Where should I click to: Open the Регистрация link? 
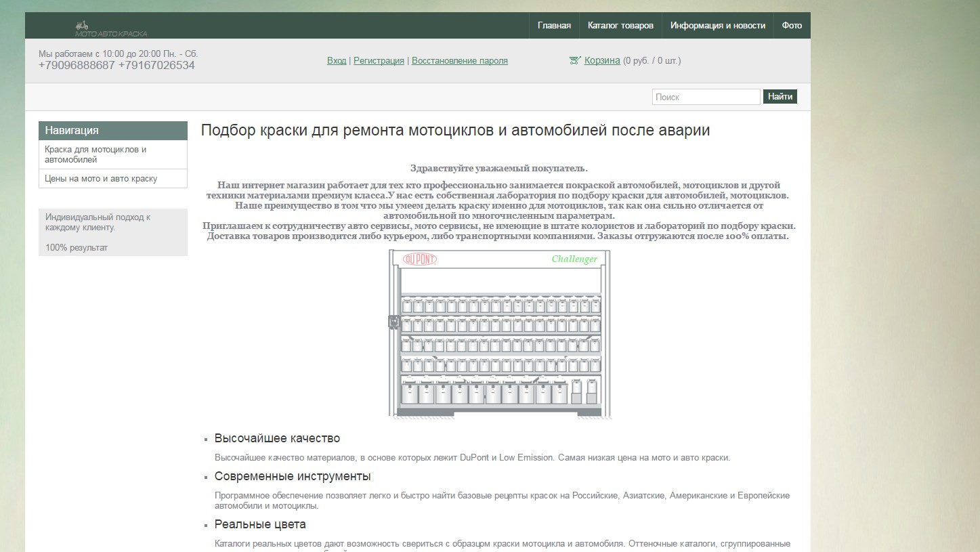click(379, 61)
